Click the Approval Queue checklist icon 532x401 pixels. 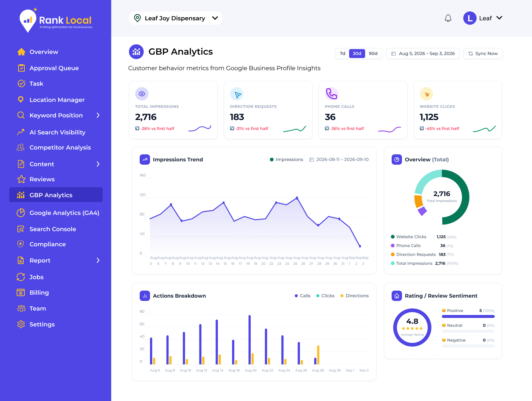point(21,68)
